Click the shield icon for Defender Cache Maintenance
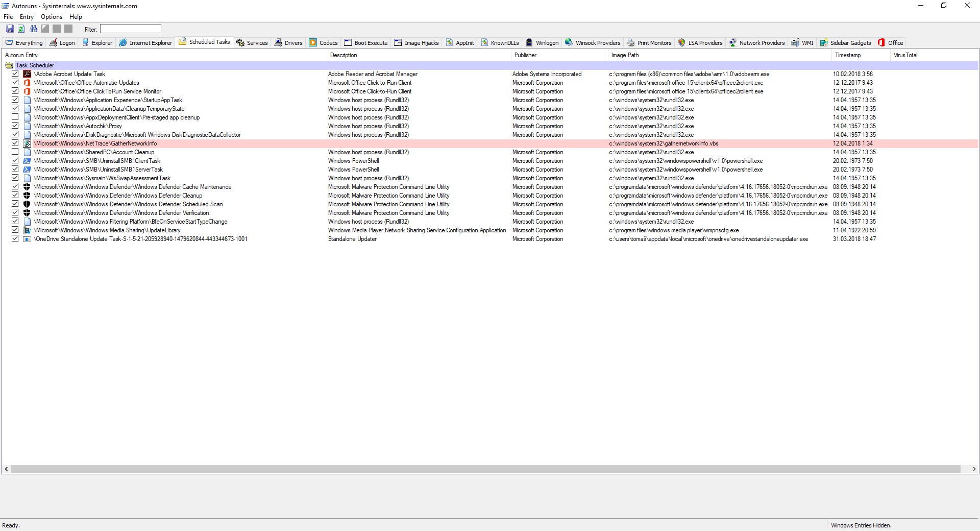 (27, 187)
